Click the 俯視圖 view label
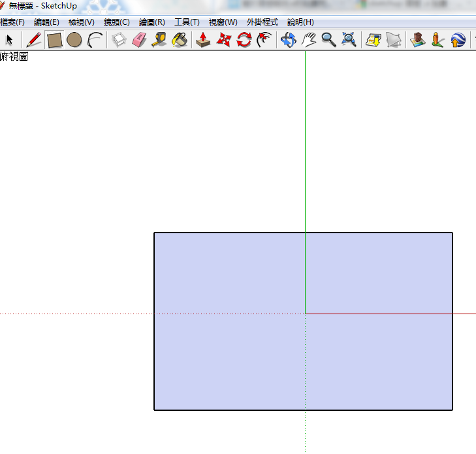 click(14, 56)
